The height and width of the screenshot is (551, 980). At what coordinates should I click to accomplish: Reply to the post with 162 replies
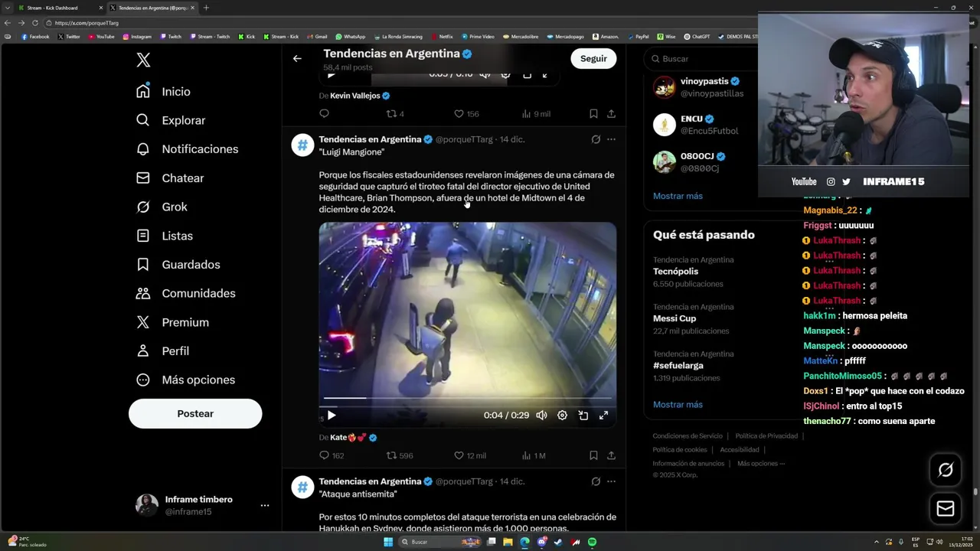(x=331, y=455)
